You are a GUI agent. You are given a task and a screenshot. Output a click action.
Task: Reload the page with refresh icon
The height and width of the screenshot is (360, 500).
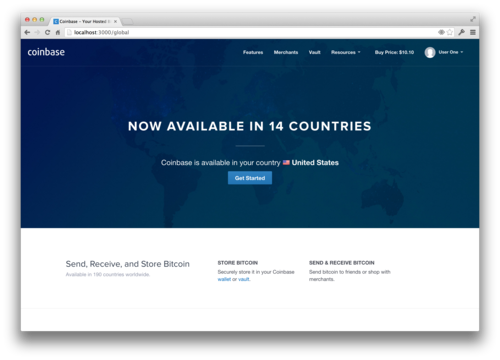pyautogui.click(x=47, y=32)
